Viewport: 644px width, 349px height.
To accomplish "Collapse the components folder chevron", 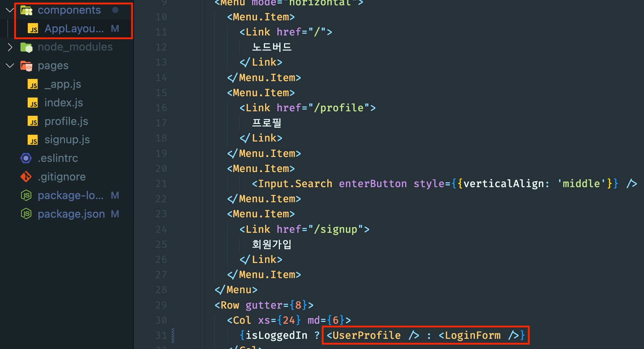I will click(x=10, y=10).
